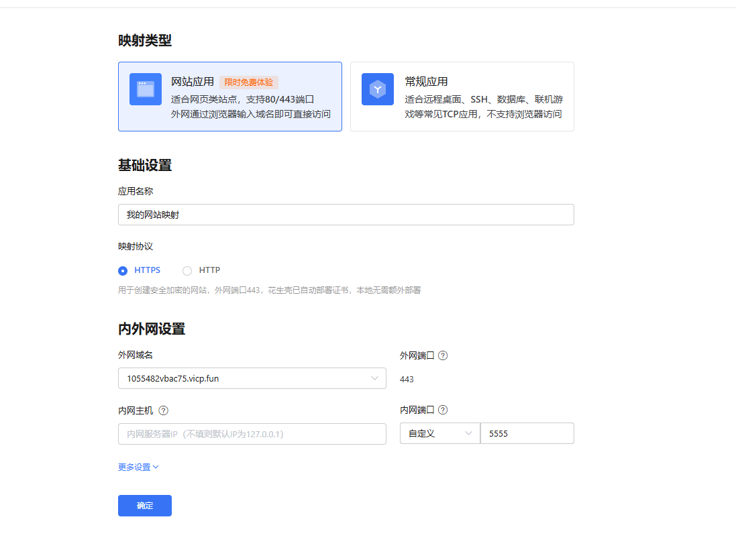Click the port field showing 5555
The image size is (736, 560).
point(527,433)
